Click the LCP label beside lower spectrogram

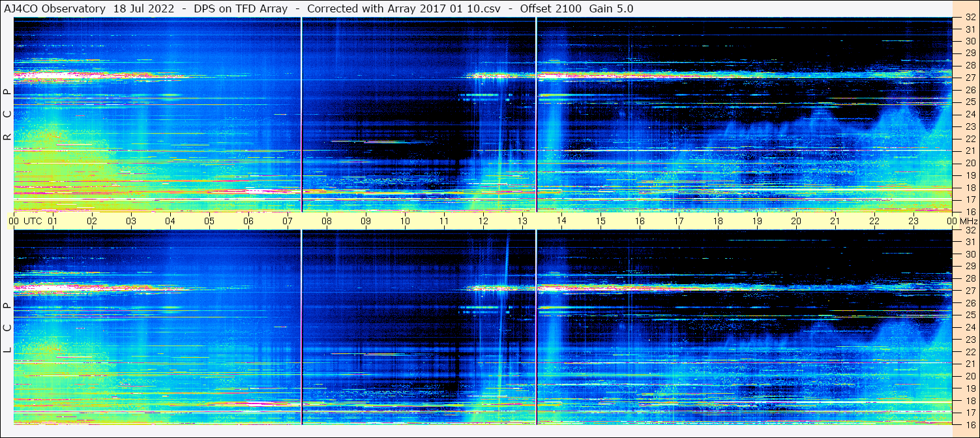(x=7, y=327)
